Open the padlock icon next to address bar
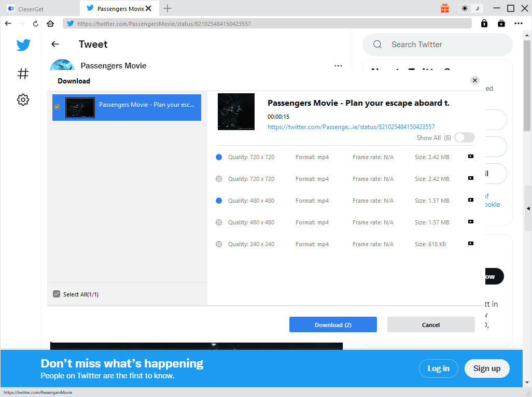The image size is (532, 397). point(484,23)
